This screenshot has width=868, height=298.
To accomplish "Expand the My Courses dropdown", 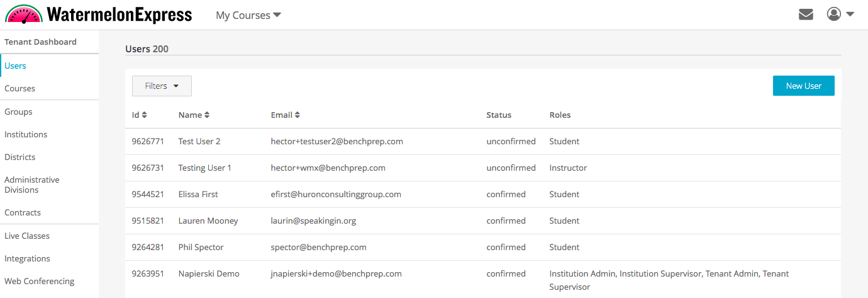I will (248, 15).
